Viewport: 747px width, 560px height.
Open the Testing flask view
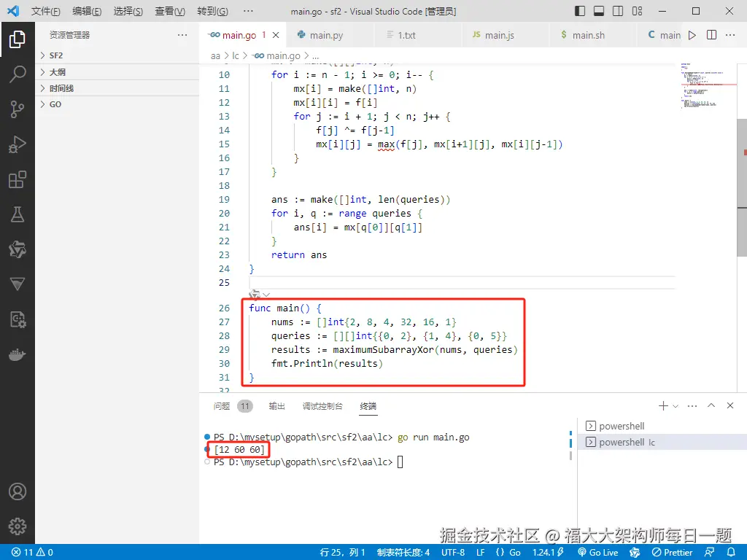point(18,214)
